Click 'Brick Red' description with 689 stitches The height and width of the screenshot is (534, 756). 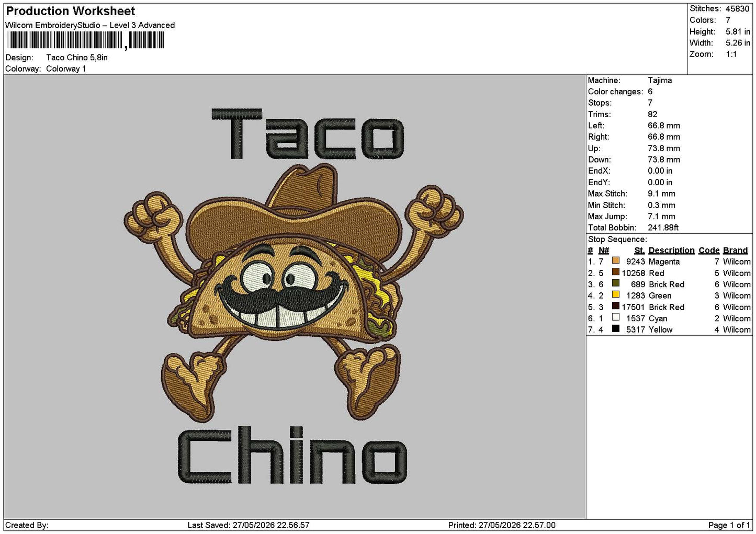[x=667, y=285]
